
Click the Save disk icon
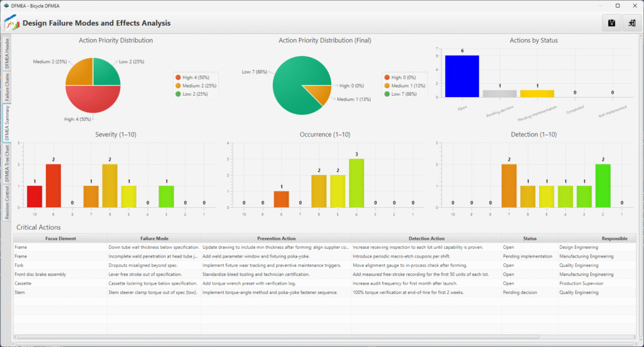point(611,23)
